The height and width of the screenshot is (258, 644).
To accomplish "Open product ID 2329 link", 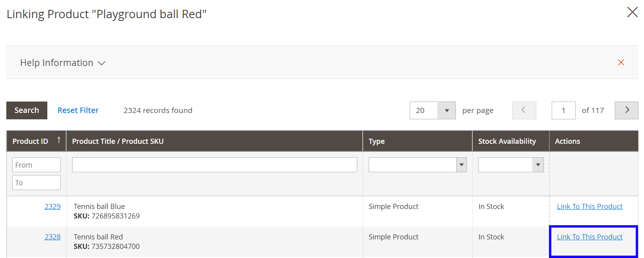I will coord(52,207).
